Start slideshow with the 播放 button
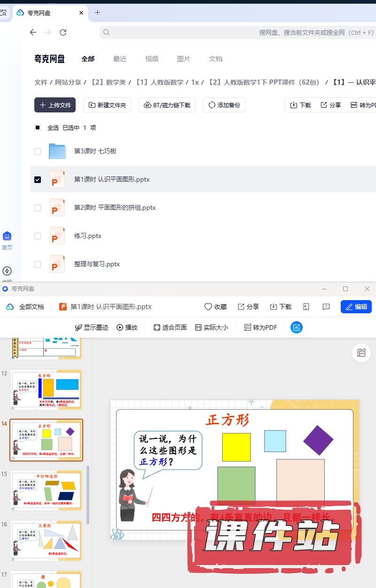 pos(127,327)
